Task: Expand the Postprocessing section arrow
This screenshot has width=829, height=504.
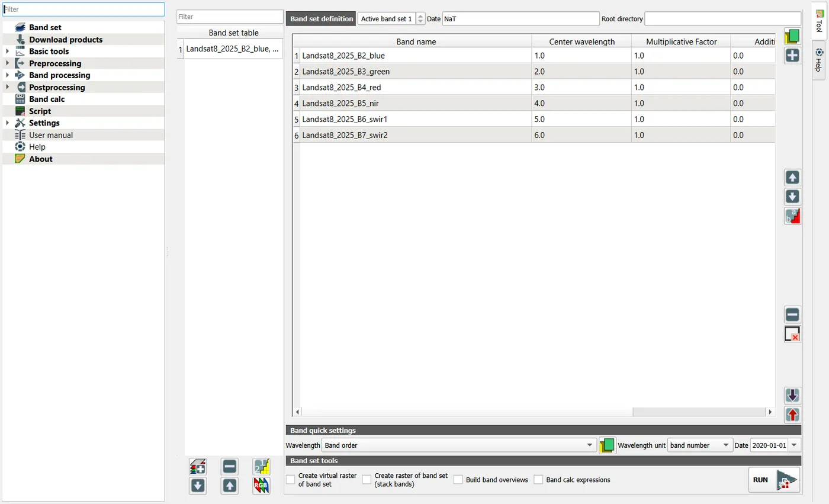Action: 8,87
